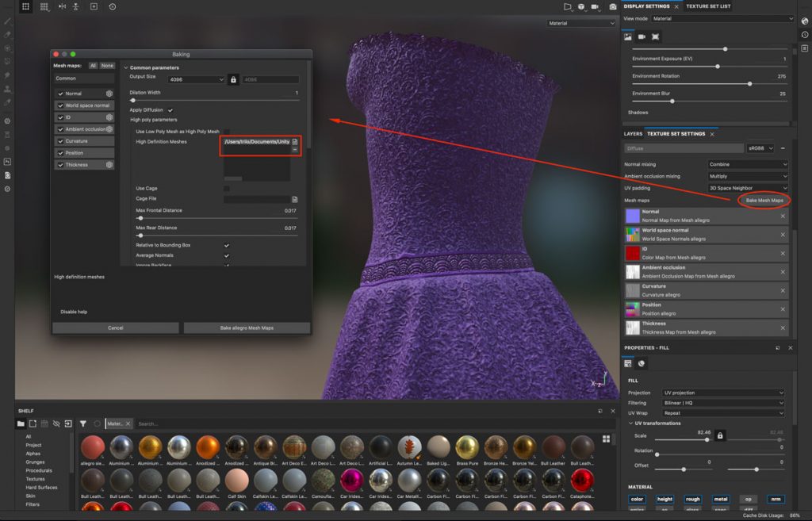Adjust the Max Frontal Distance slider
812x521 pixels.
(x=140, y=218)
